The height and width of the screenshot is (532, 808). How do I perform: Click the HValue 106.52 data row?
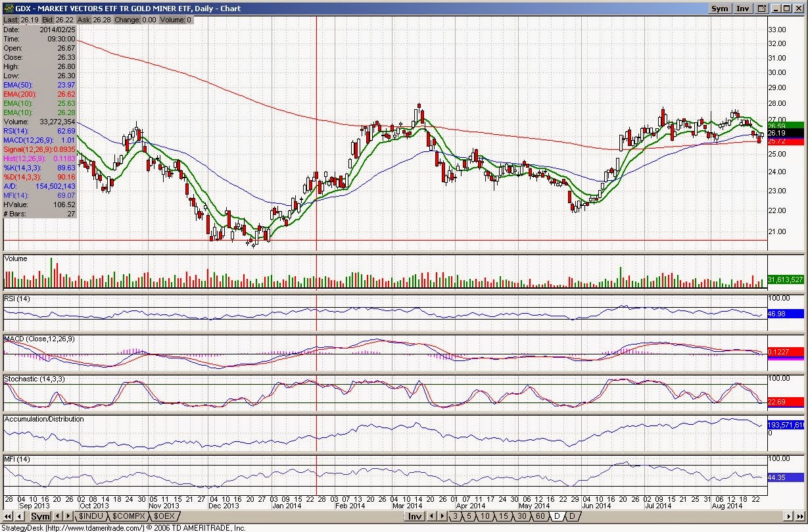(x=39, y=205)
